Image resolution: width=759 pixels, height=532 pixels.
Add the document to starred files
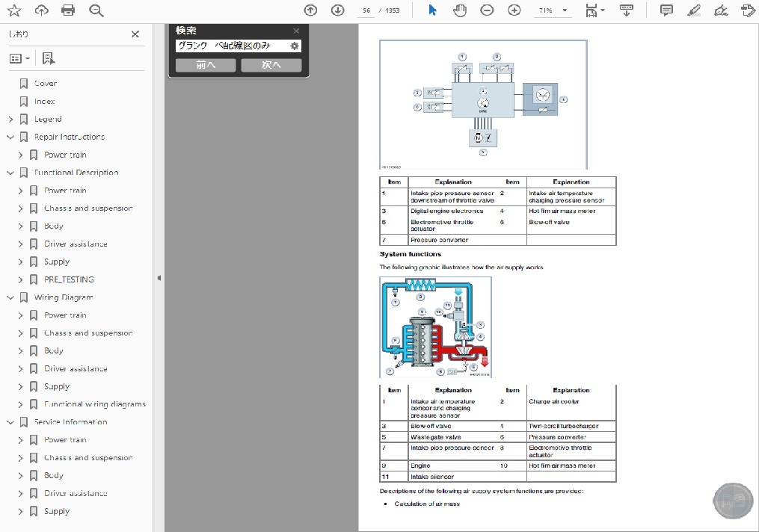pos(14,10)
